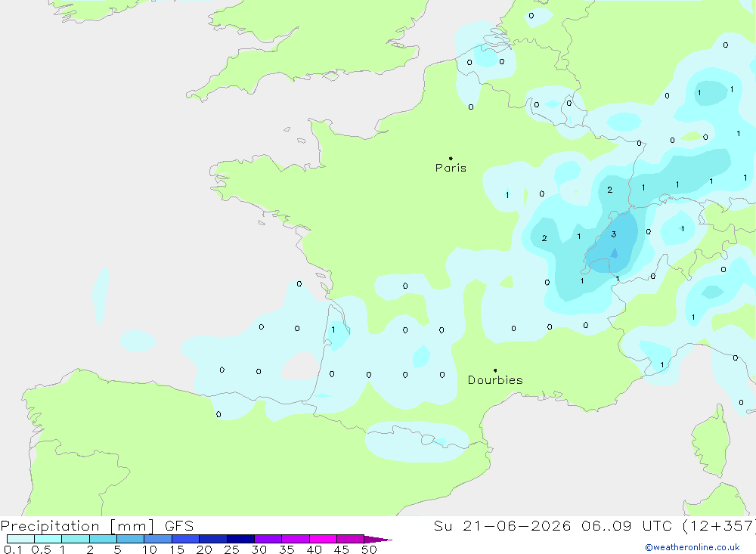Pick the legend swatch between 0.5 and 1

click(x=48, y=539)
